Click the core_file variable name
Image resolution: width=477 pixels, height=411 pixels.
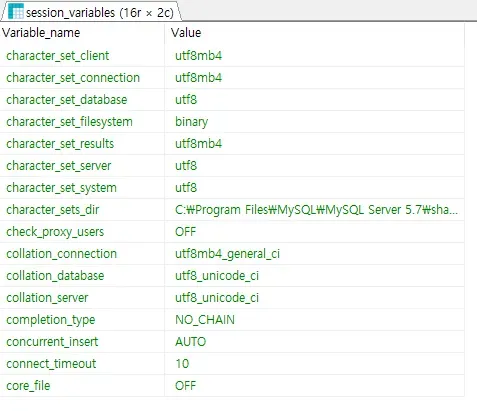[28, 386]
